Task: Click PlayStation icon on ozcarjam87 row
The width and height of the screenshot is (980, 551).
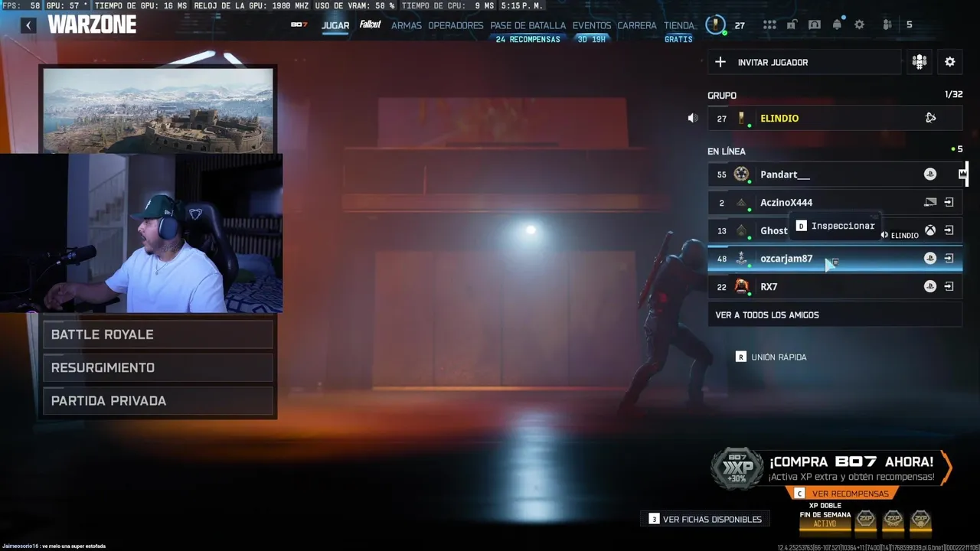Action: [x=930, y=259]
